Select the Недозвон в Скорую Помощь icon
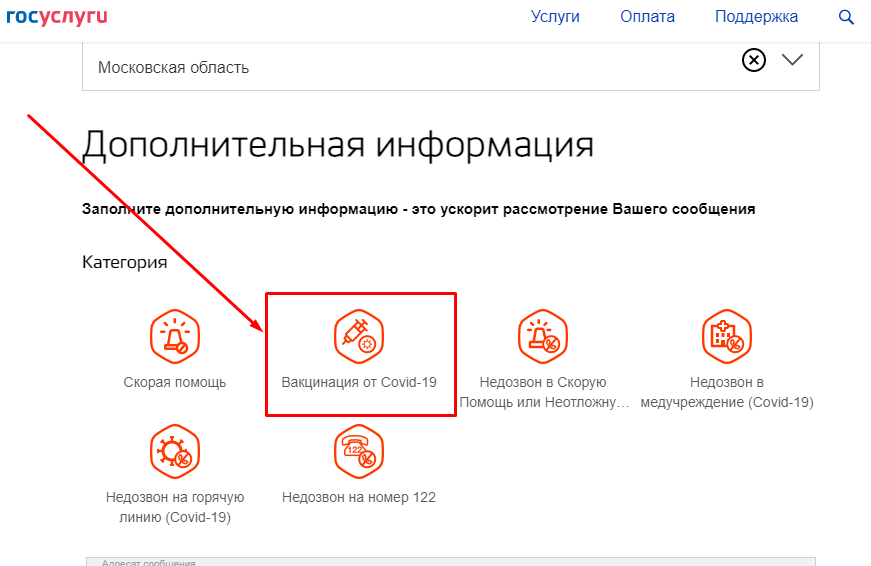 click(x=543, y=335)
